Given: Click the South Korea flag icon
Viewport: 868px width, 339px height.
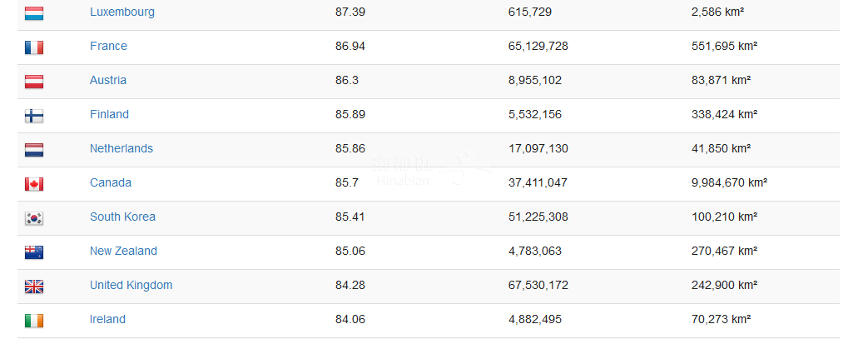Looking at the screenshot, I should (34, 218).
